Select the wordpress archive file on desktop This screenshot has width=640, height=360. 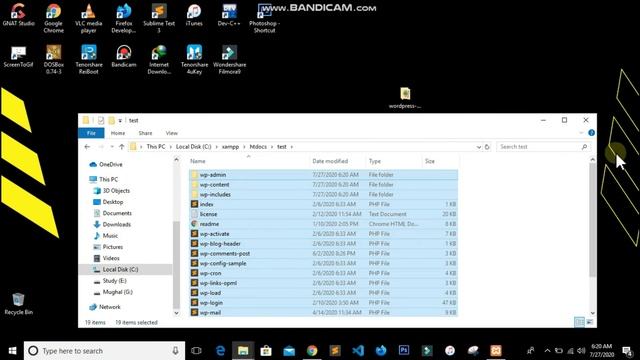[x=404, y=98]
